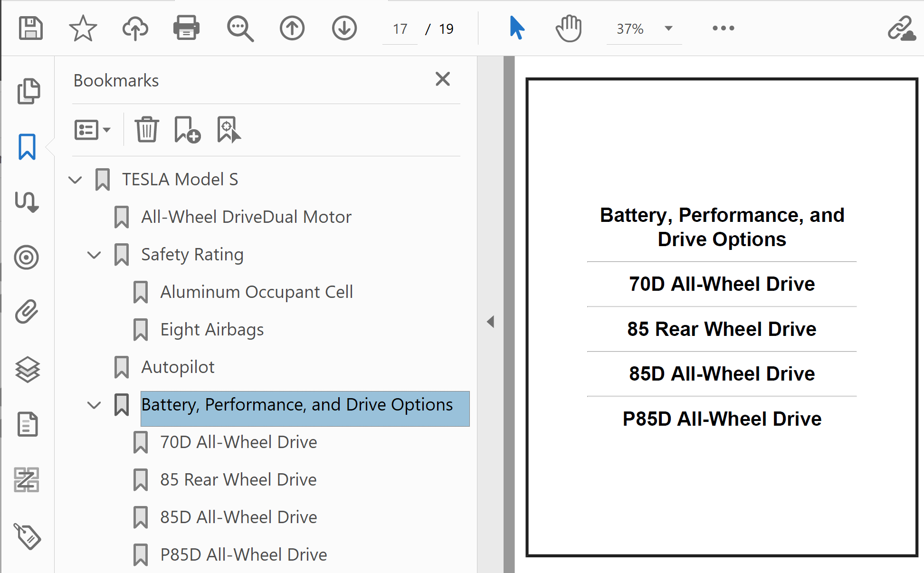Screen dimensions: 924x573
Task: Go to previous page with up arrow
Action: point(292,28)
